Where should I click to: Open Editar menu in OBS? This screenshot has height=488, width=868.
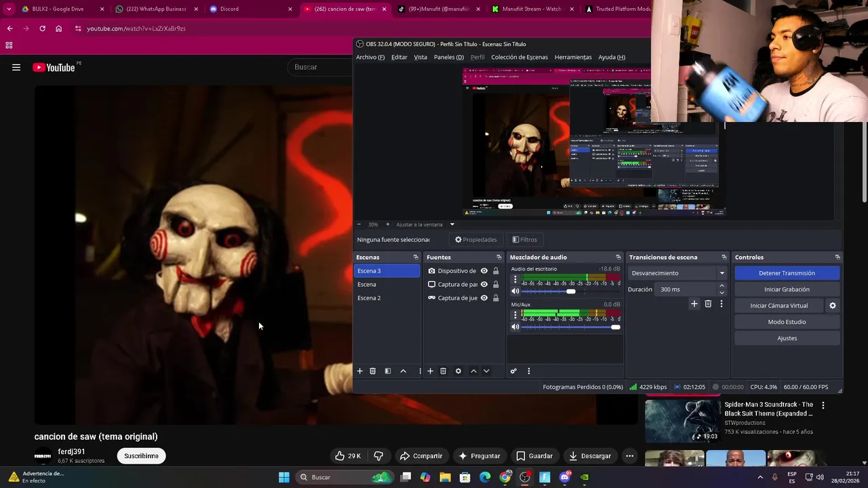tap(399, 57)
